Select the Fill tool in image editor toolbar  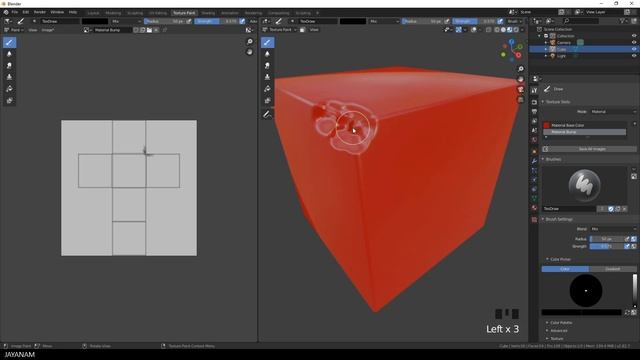pyautogui.click(x=9, y=89)
